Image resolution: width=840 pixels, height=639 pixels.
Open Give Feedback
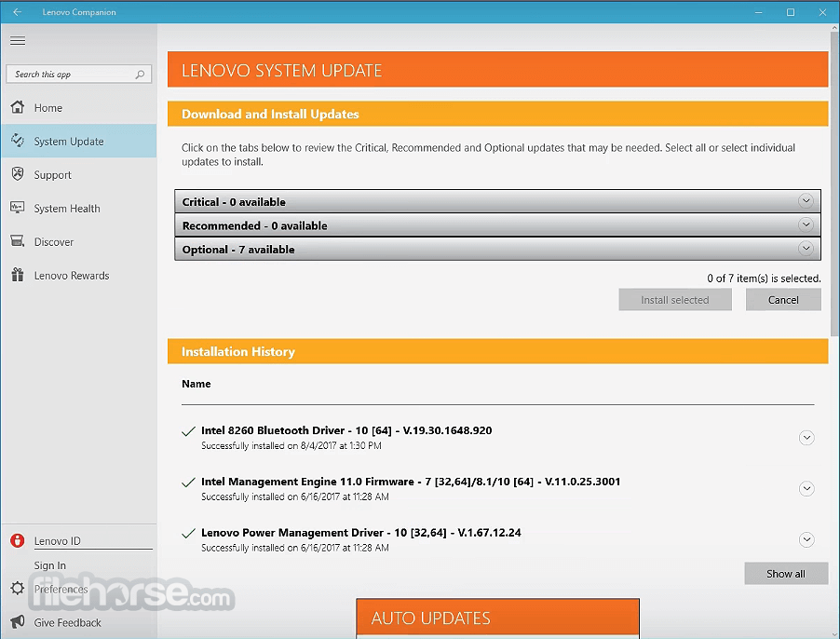[x=67, y=622]
